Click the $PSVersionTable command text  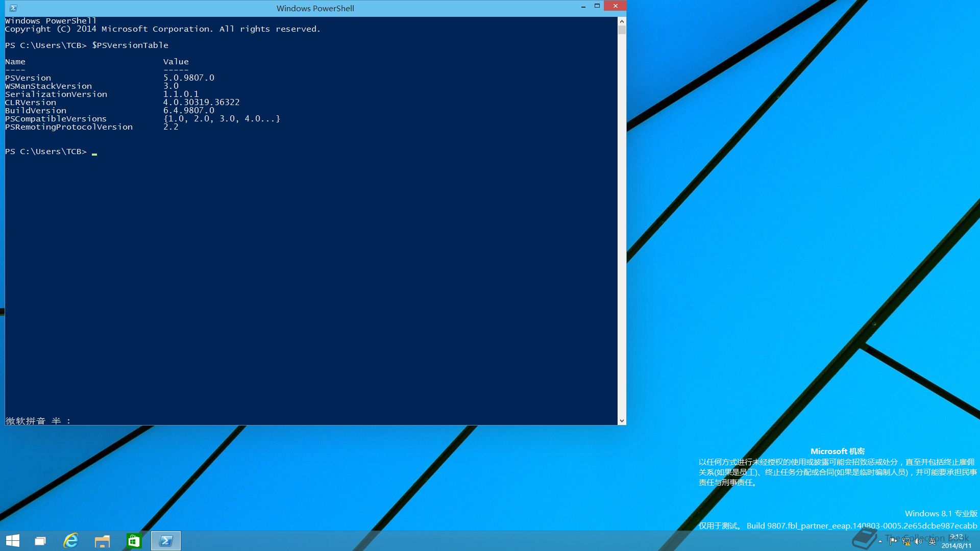(130, 45)
